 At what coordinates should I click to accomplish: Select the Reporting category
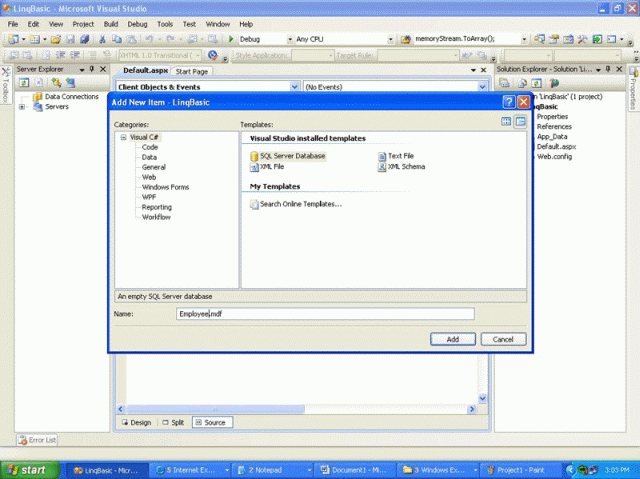(x=157, y=207)
